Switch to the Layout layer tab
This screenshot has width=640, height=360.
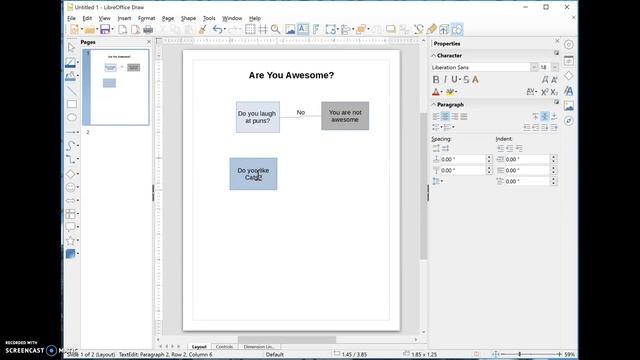[199, 347]
